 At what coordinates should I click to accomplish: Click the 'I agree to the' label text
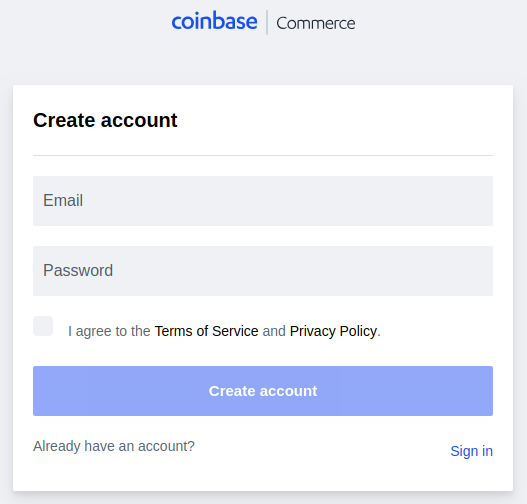point(109,331)
